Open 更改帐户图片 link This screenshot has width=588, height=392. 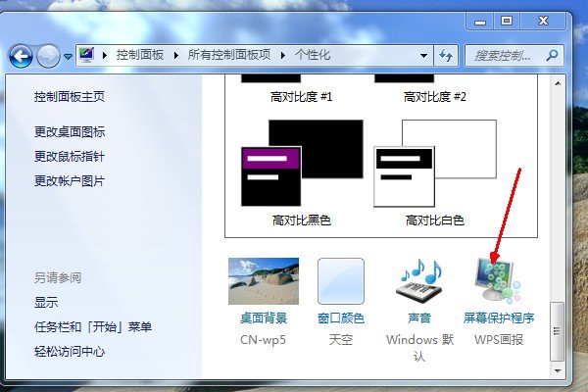(70, 181)
